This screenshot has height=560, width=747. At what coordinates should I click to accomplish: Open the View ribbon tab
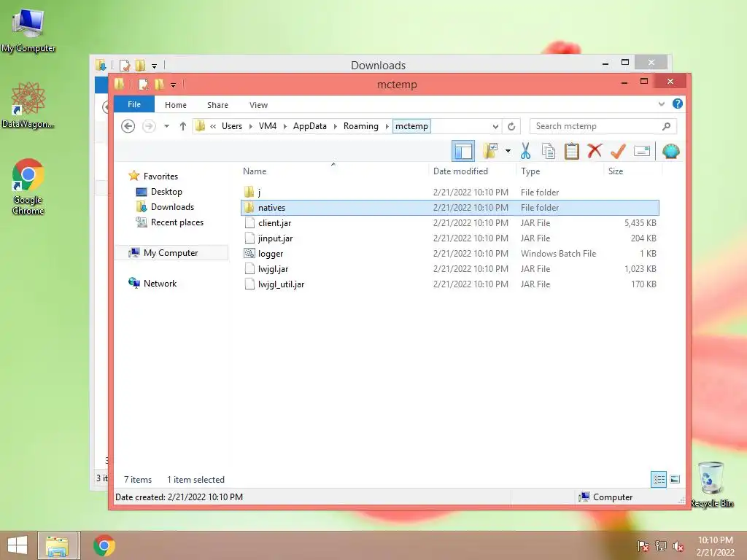(x=258, y=105)
